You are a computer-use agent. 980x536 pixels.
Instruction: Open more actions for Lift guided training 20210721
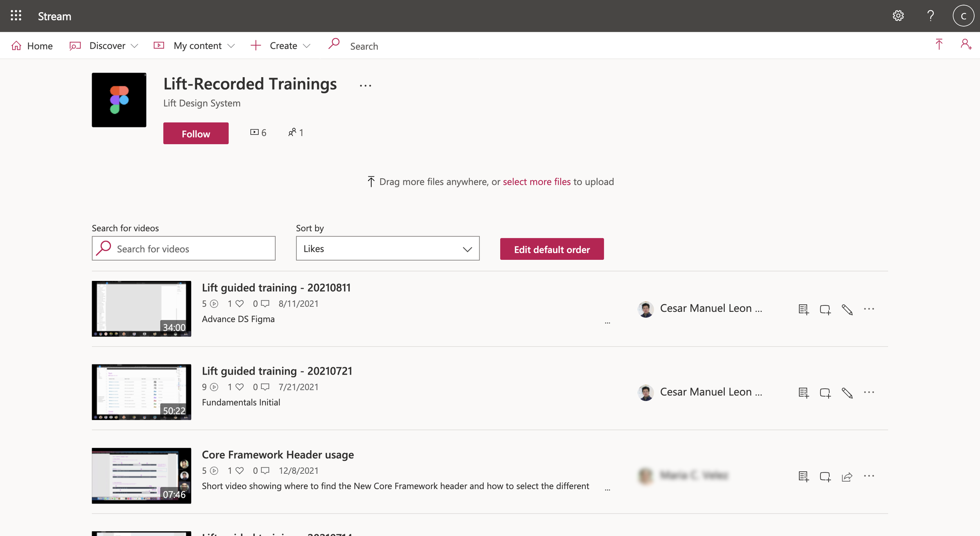click(869, 392)
